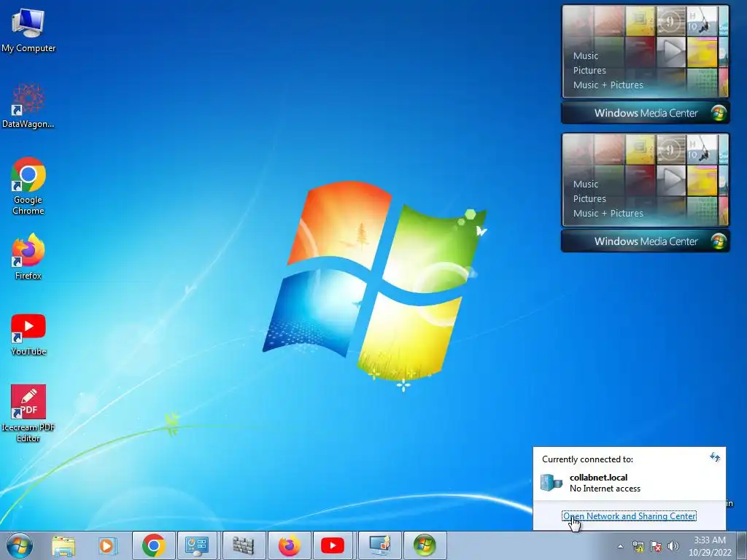The image size is (747, 560).
Task: Select the Icecream PDF Editor desktop shortcut
Action: (x=28, y=413)
